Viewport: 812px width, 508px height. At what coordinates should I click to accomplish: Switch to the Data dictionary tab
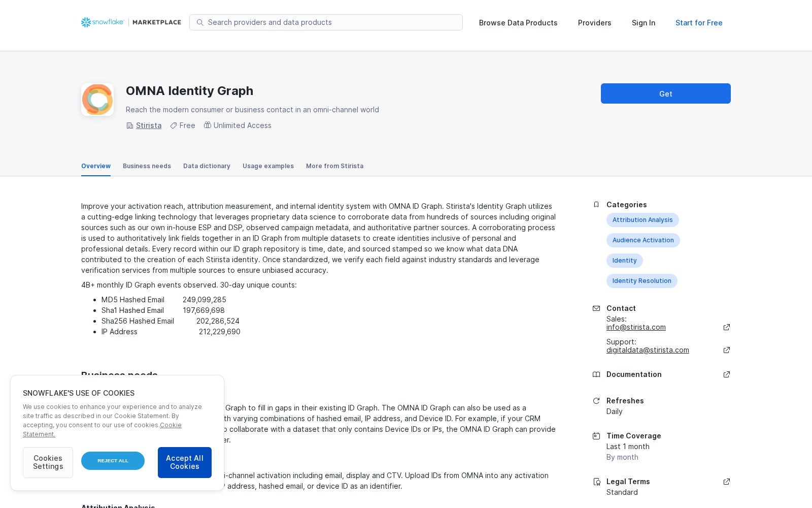point(207,166)
